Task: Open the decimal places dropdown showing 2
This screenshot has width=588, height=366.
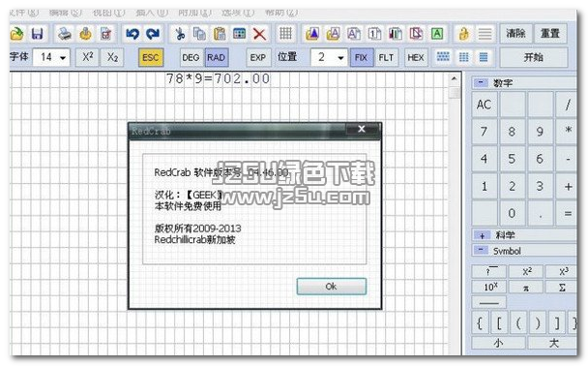Action: (x=340, y=58)
